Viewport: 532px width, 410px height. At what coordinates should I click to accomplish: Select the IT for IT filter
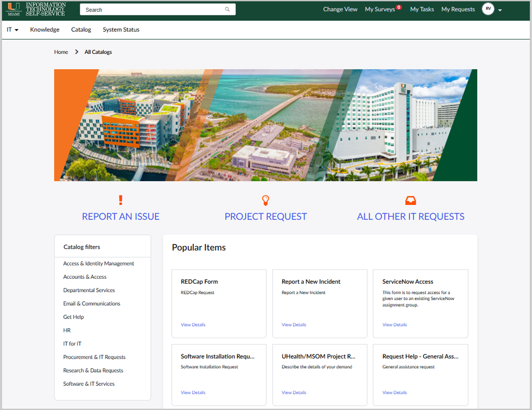point(72,344)
